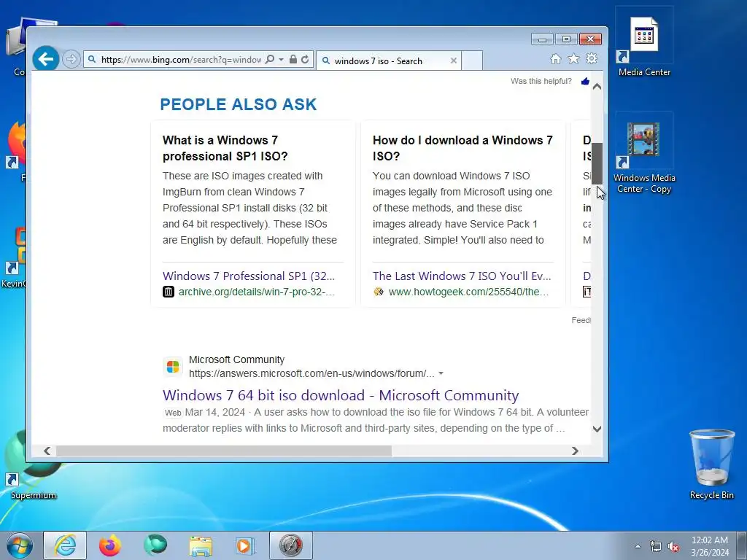This screenshot has width=747, height=560.
Task: Open Windows Explorer folder from taskbar
Action: [x=201, y=545]
